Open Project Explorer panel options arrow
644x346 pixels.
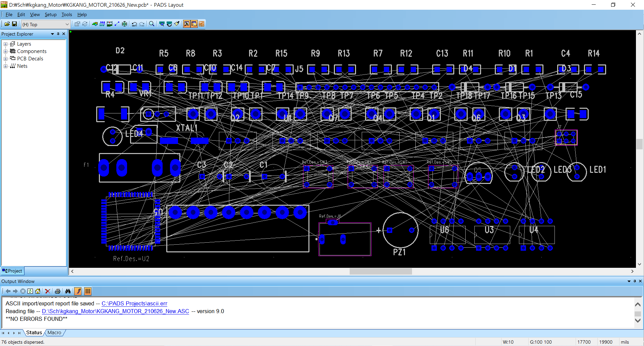52,34
